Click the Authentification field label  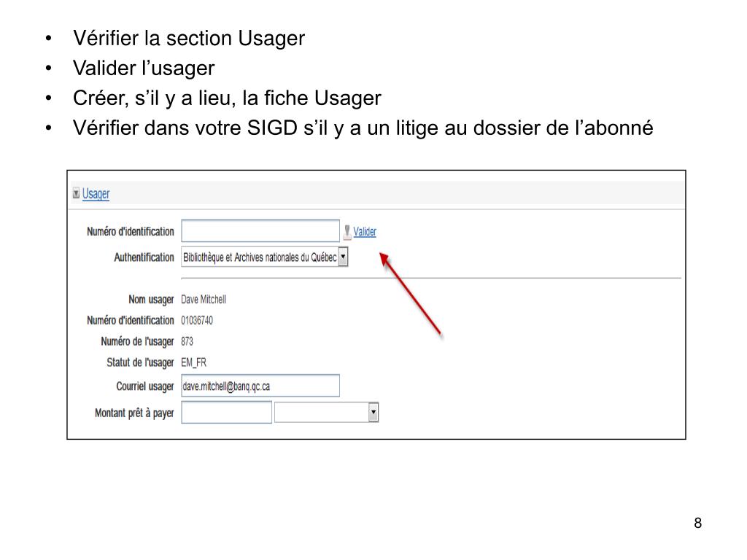pyautogui.click(x=144, y=257)
